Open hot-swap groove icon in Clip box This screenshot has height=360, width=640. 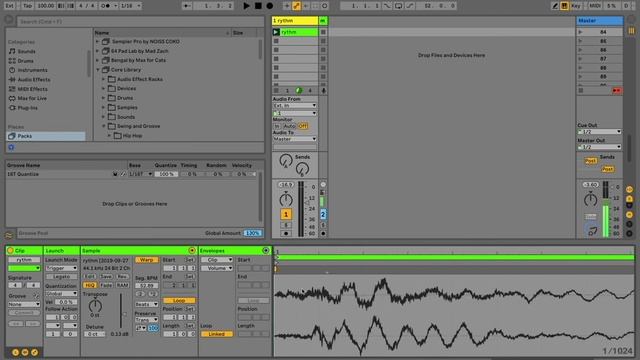pos(36,296)
